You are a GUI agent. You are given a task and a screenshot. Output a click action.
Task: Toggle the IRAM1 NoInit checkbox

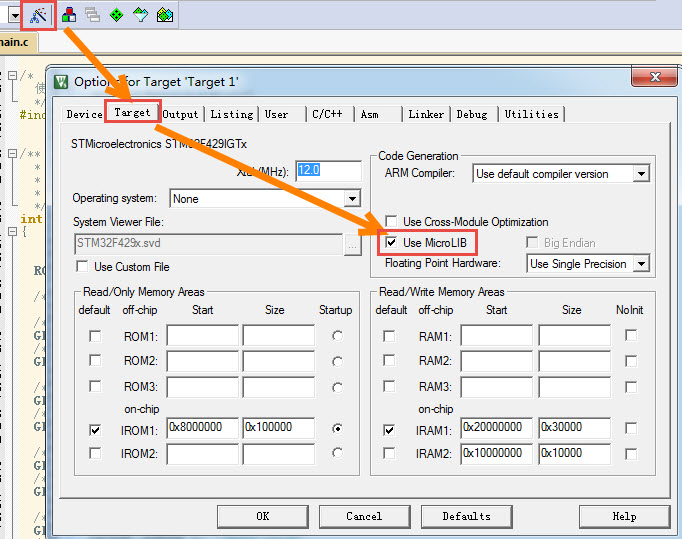(631, 428)
